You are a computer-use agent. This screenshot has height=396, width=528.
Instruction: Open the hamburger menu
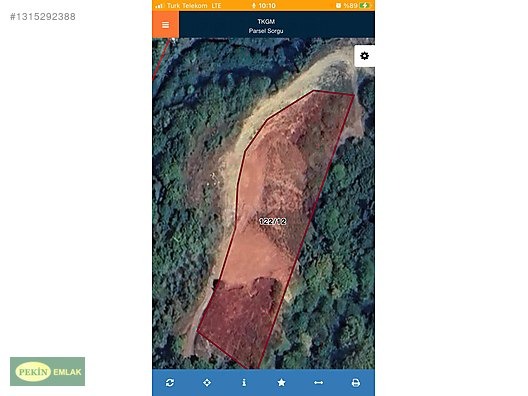tap(165, 25)
